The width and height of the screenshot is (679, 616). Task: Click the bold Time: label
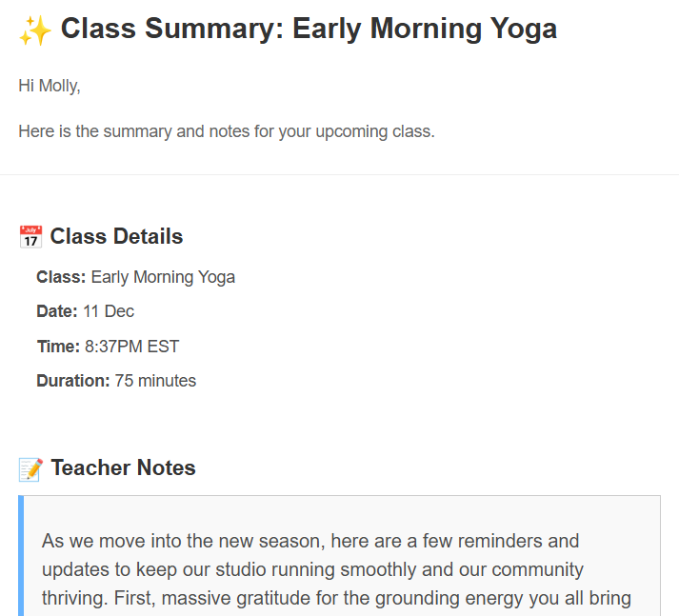click(x=58, y=347)
